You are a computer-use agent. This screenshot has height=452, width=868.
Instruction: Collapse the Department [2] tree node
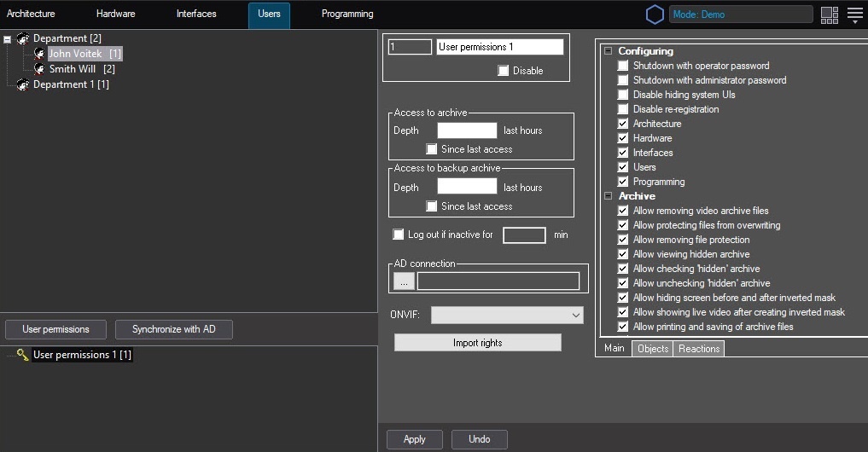click(7, 39)
